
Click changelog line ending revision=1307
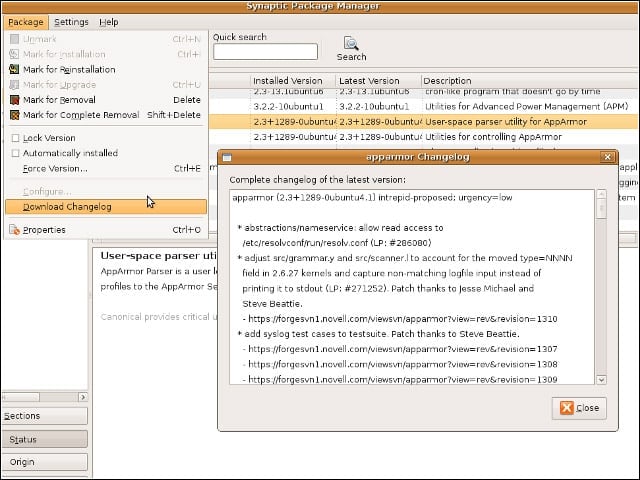coord(400,349)
